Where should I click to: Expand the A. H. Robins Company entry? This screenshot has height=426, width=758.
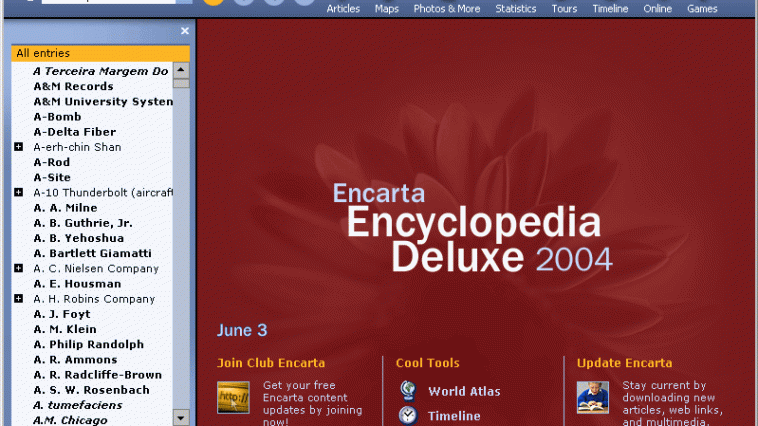point(18,298)
